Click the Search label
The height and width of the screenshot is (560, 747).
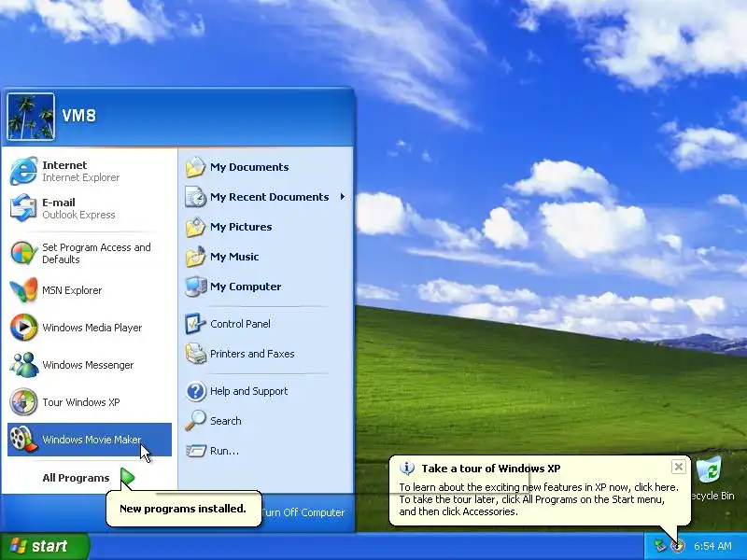coord(226,421)
